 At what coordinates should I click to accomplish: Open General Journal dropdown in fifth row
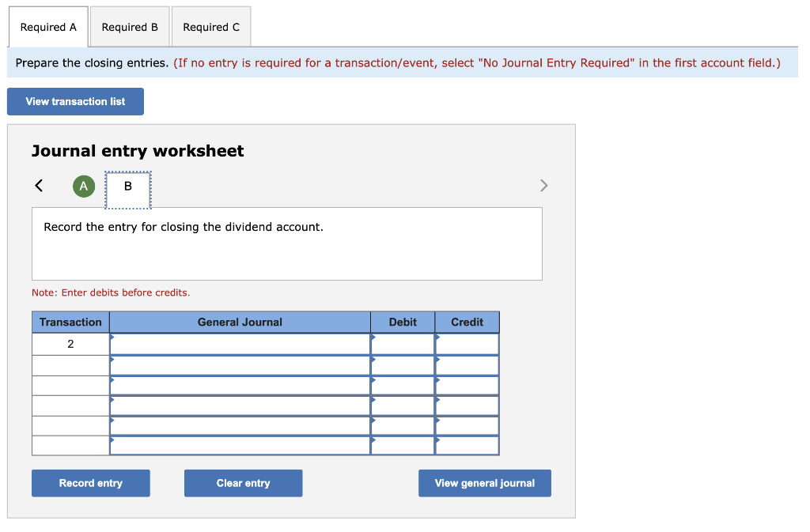pyautogui.click(x=240, y=426)
